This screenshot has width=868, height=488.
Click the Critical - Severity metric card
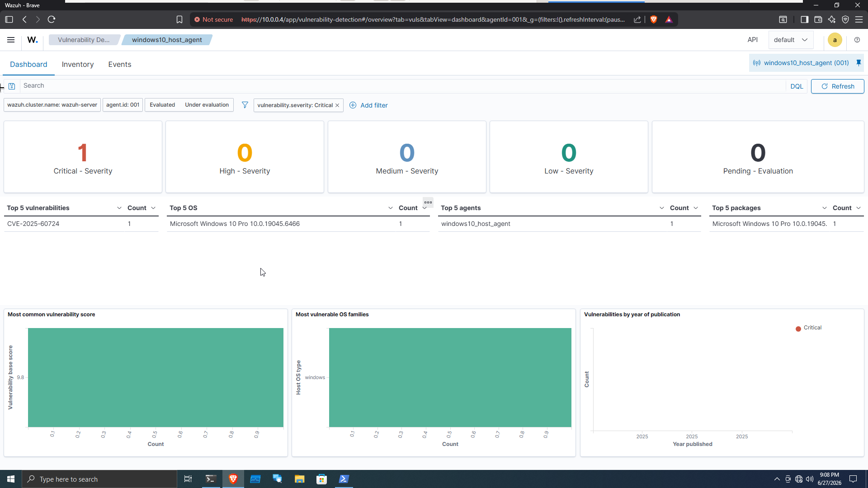83,157
